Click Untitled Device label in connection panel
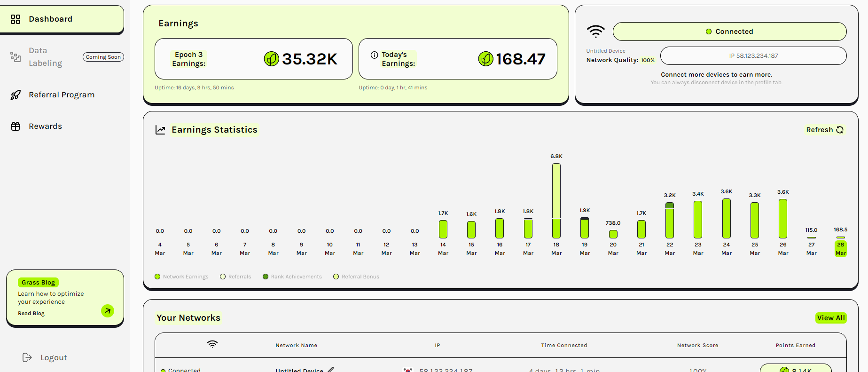 click(606, 51)
